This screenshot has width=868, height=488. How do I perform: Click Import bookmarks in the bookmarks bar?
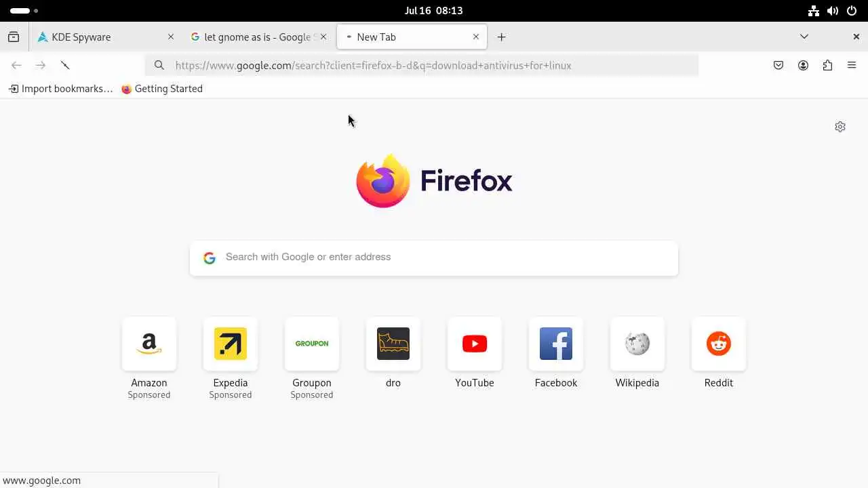point(60,89)
